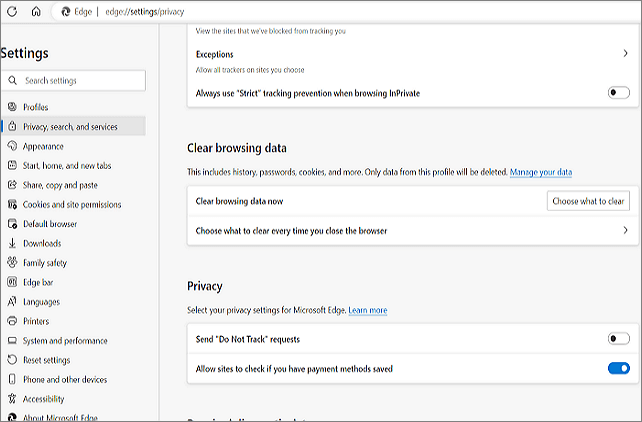Click 'View the sites that we've blocked' text

click(271, 31)
